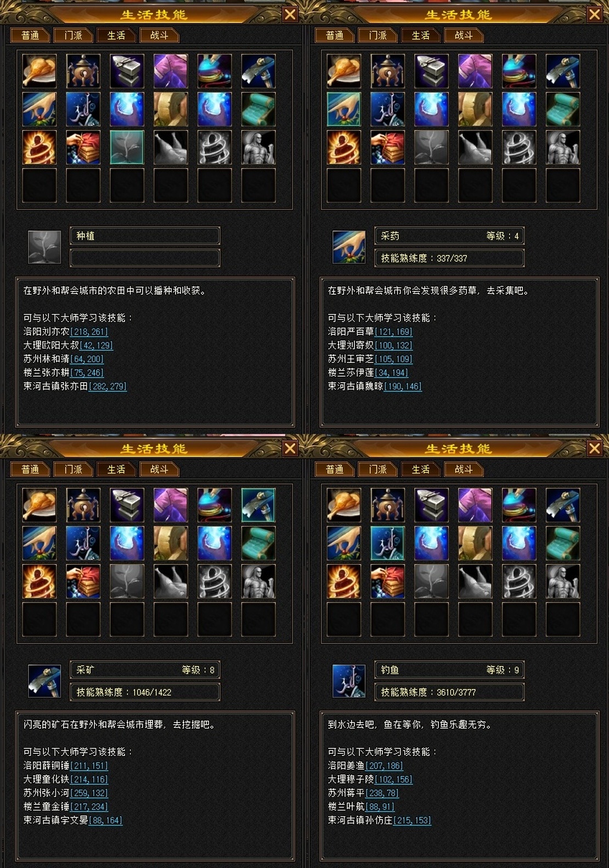Select the highlighted fishing hook icon in 钓鱼 panel
609x868 pixels.
[388, 543]
